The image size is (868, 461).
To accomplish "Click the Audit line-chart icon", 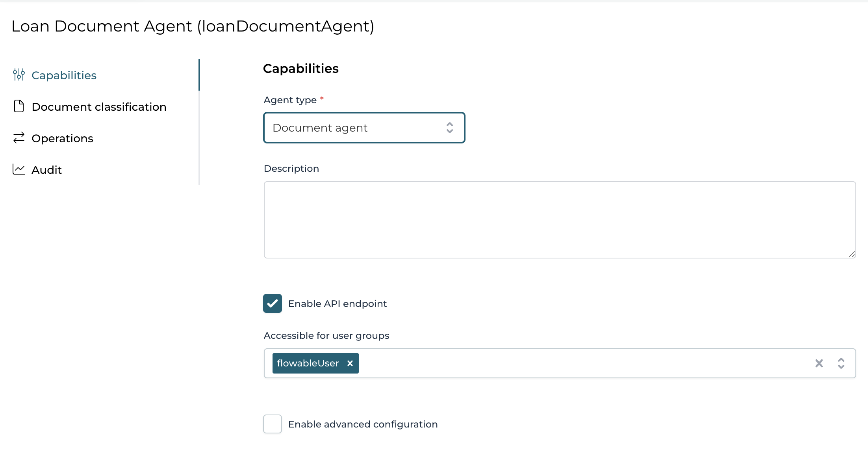I will 19,169.
